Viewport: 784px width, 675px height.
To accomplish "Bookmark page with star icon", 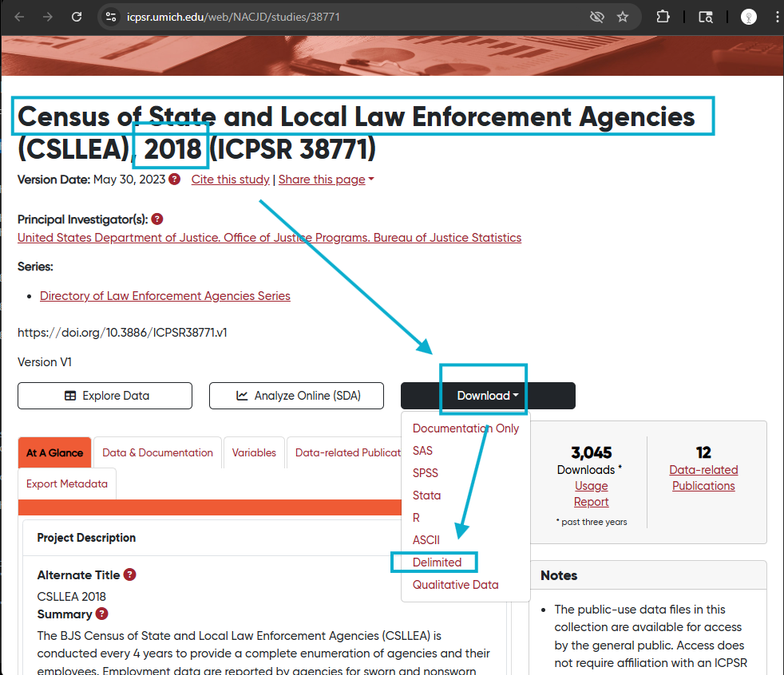I will pos(623,17).
